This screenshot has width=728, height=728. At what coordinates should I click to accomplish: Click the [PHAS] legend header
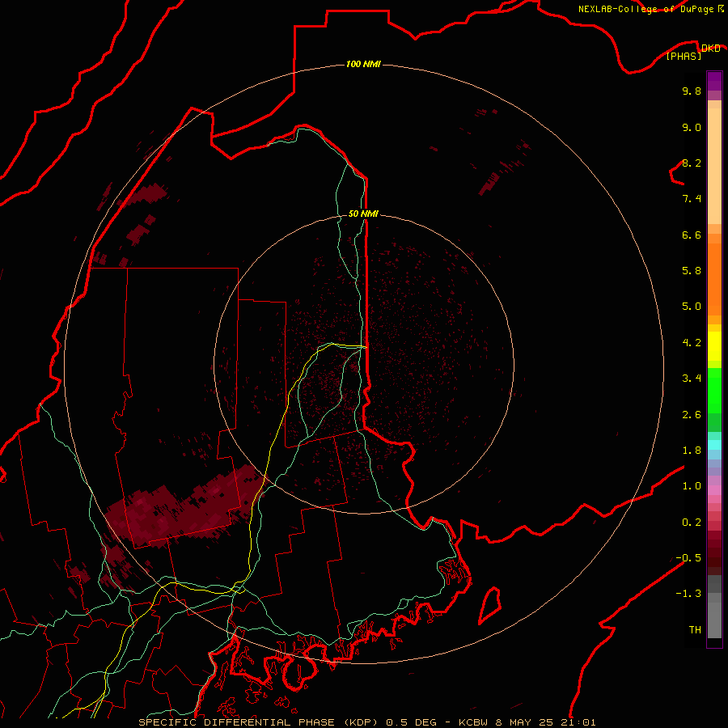684,56
